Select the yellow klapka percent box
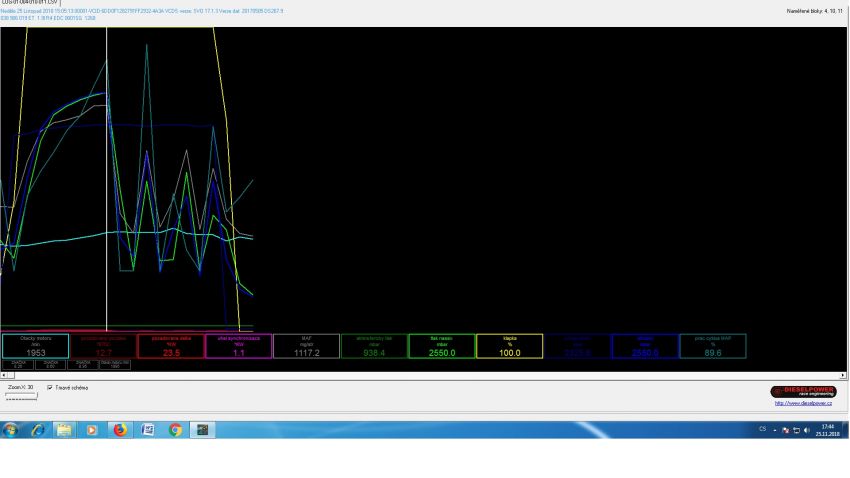Screen dimensions: 850x478 click(x=509, y=346)
